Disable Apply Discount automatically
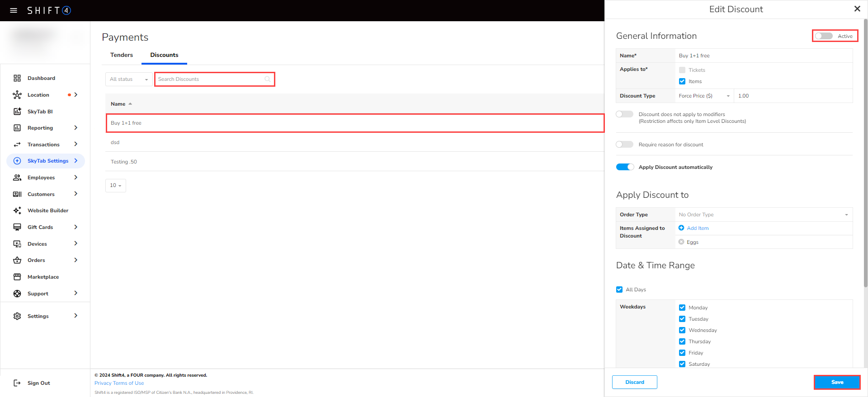The width and height of the screenshot is (868, 397). pos(625,167)
